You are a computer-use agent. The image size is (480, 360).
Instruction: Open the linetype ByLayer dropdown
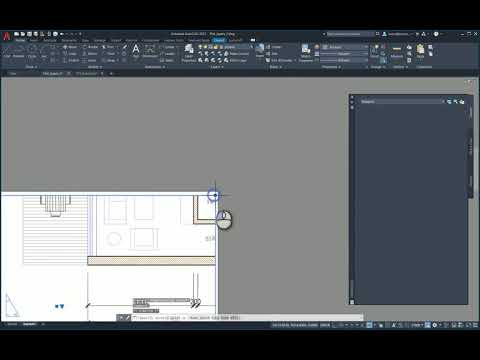coord(345,60)
